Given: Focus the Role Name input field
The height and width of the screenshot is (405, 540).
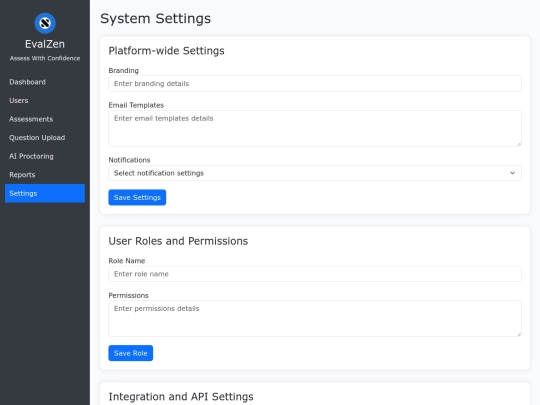Looking at the screenshot, I should click(x=315, y=274).
